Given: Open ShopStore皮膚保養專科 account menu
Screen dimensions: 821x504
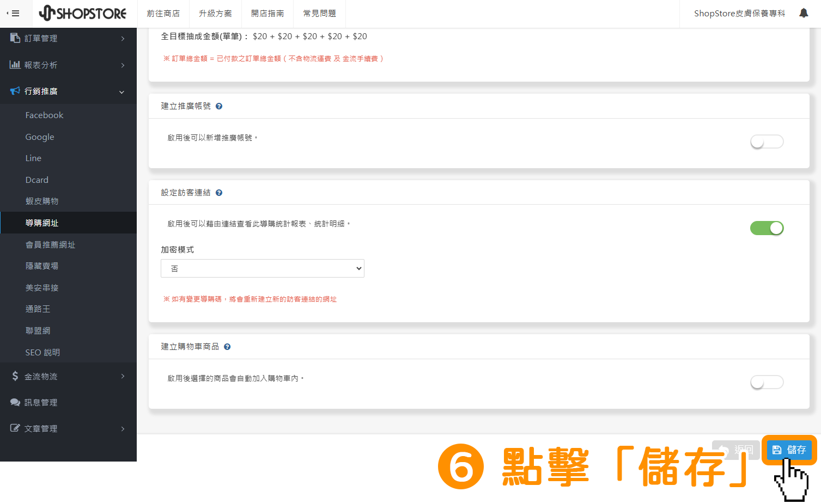Looking at the screenshot, I should [x=739, y=14].
